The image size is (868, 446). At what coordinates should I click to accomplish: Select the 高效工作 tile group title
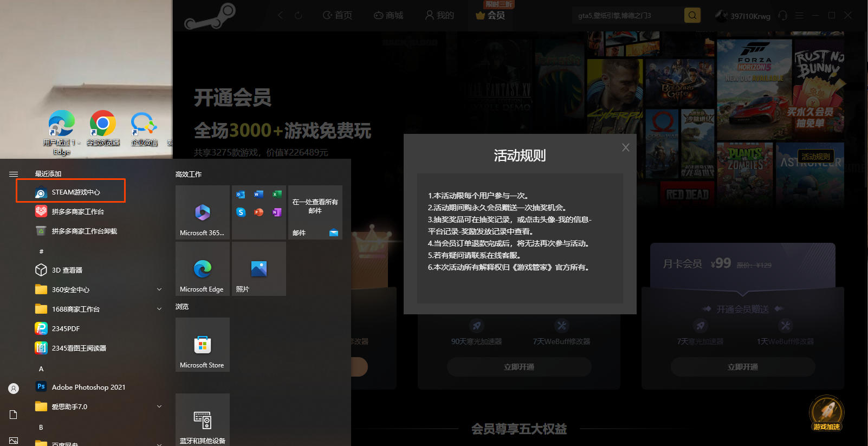coord(189,174)
